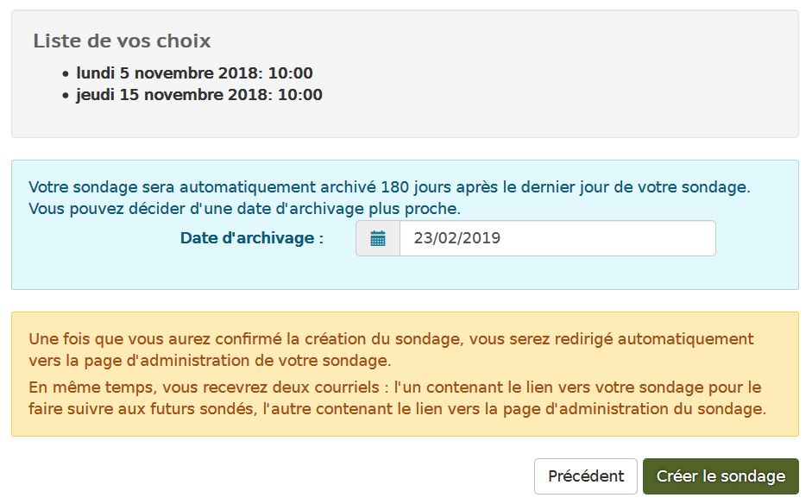Click the 10:00 time beside lundi 5 novembre

[x=291, y=73]
